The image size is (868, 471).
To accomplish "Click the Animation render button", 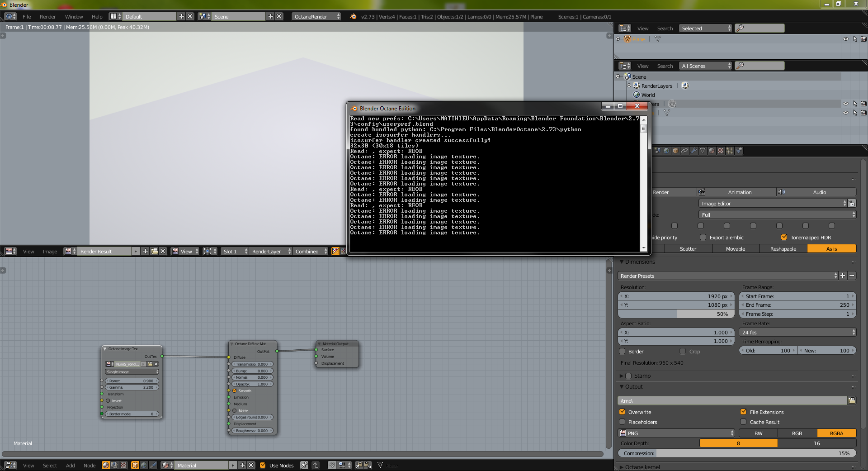I will (737, 192).
